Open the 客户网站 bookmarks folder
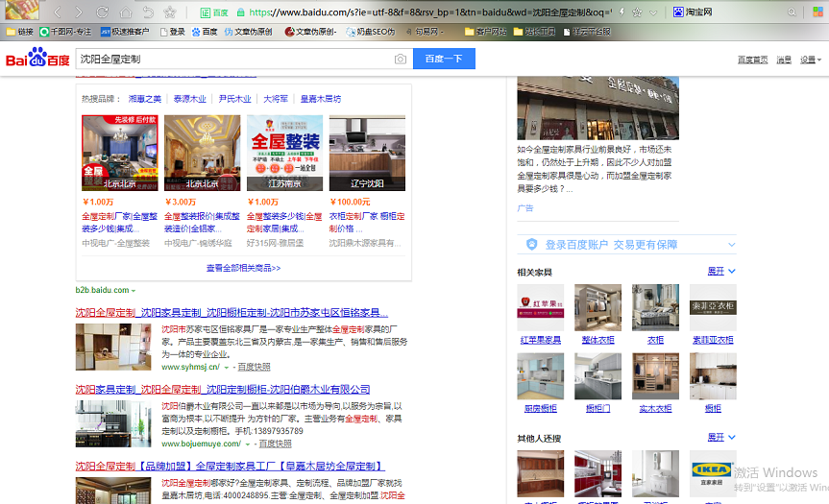Screen dimensions: 829x504 point(485,32)
